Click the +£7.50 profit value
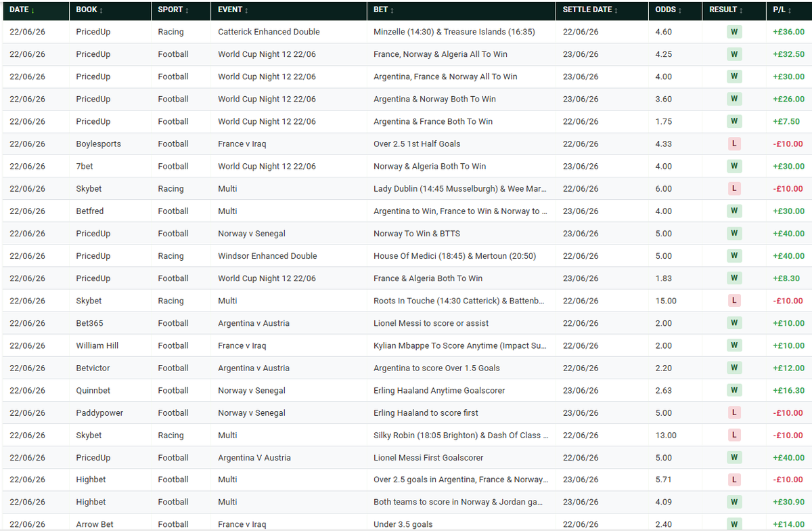 point(786,121)
